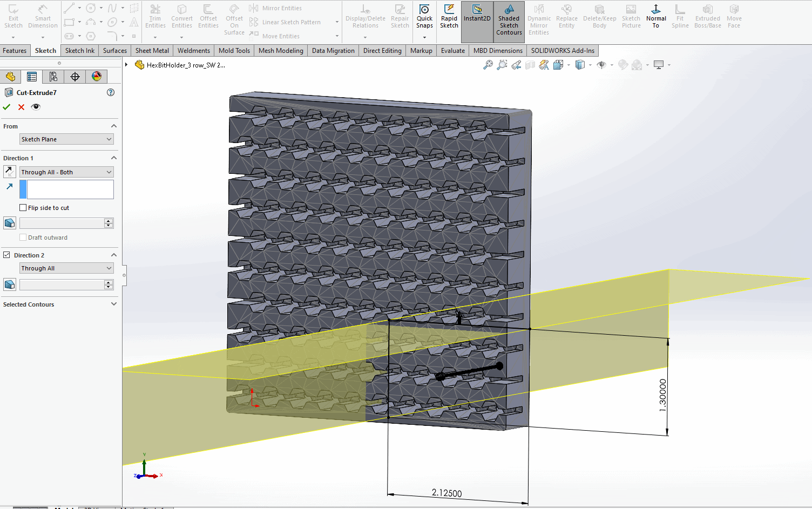This screenshot has width=812, height=509.
Task: Open Quick Snaps dropdown arrow
Action: (x=424, y=37)
